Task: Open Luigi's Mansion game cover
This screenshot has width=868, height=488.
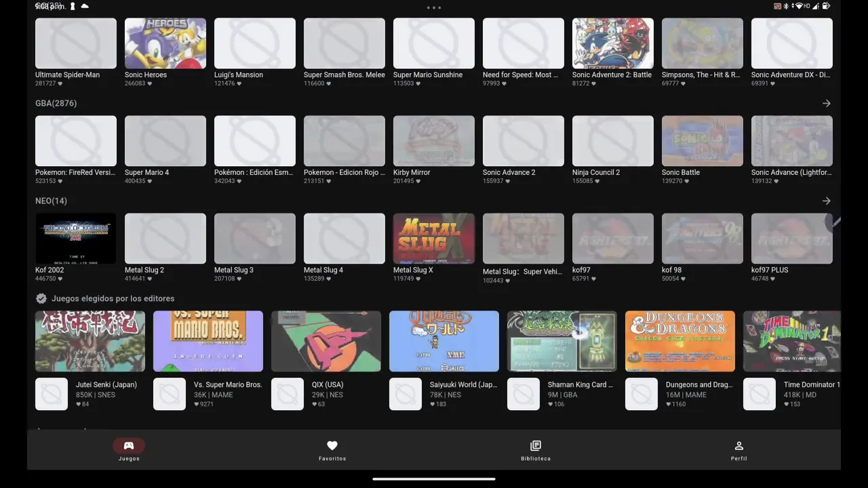Action: click(255, 43)
